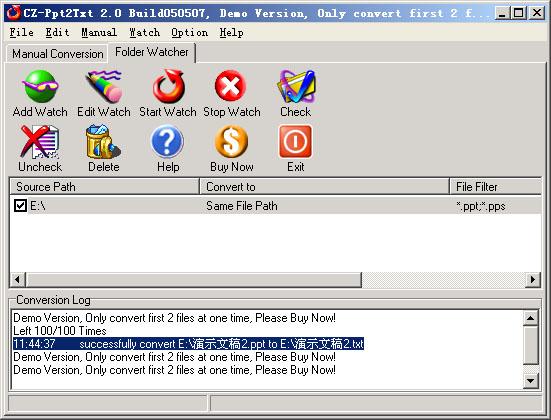
Task: Start Watch with the red arrow icon
Action: [x=168, y=86]
